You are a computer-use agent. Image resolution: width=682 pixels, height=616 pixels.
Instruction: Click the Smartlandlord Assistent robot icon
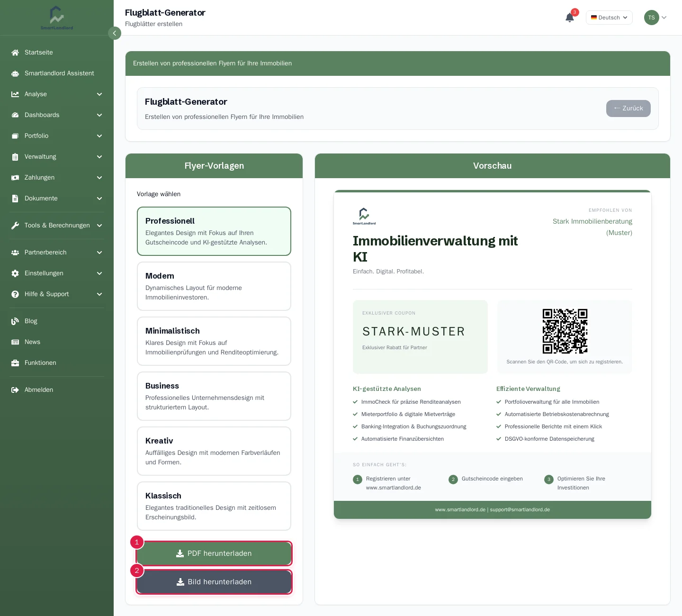click(15, 73)
